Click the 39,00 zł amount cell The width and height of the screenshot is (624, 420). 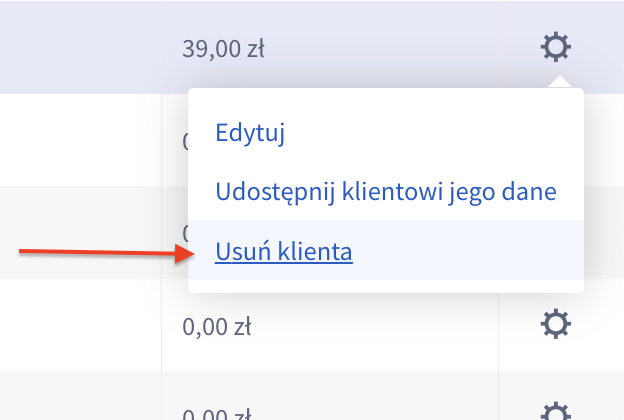222,48
